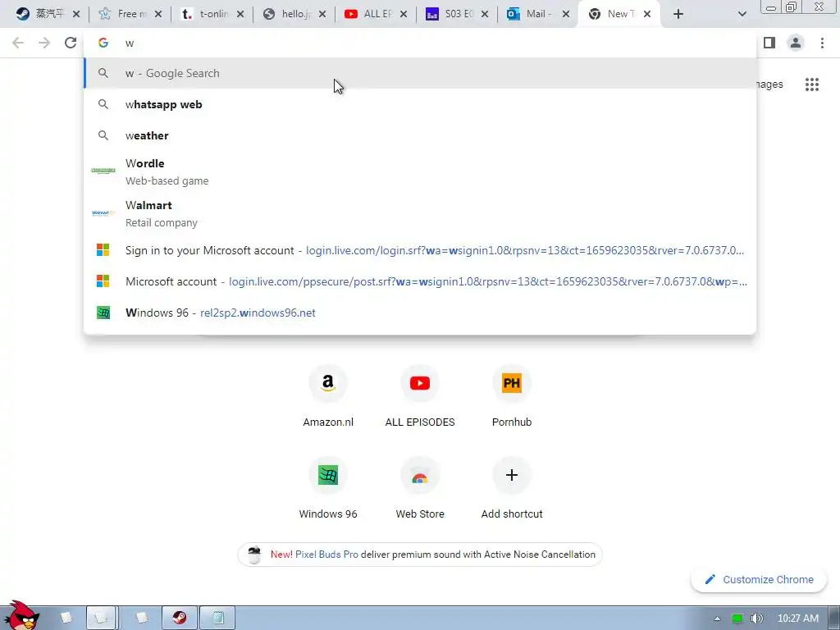Select the Wordle web-based game suggestion

pos(420,171)
